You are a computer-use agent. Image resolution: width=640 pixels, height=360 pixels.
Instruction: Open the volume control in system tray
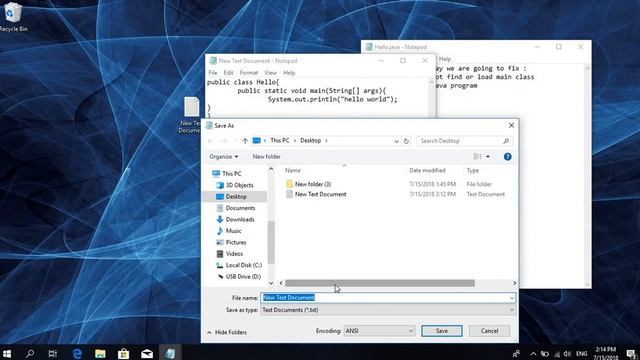click(x=567, y=354)
